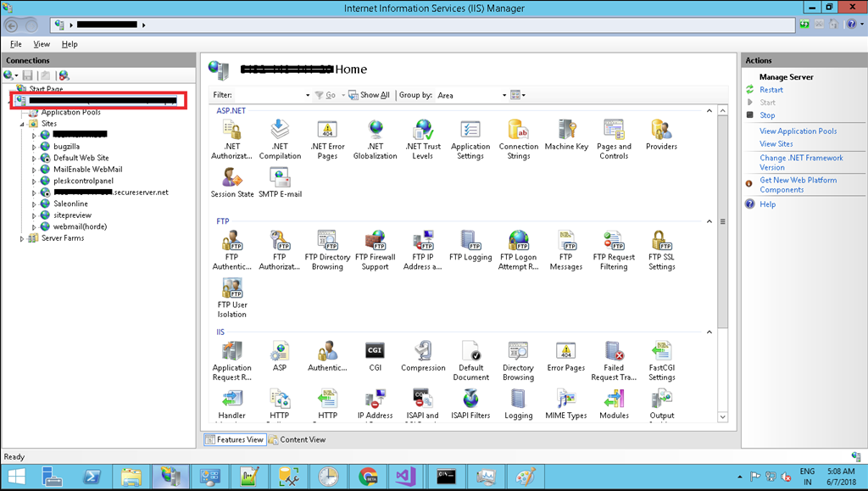
Task: Open FTP Authentication feature
Action: click(x=232, y=250)
